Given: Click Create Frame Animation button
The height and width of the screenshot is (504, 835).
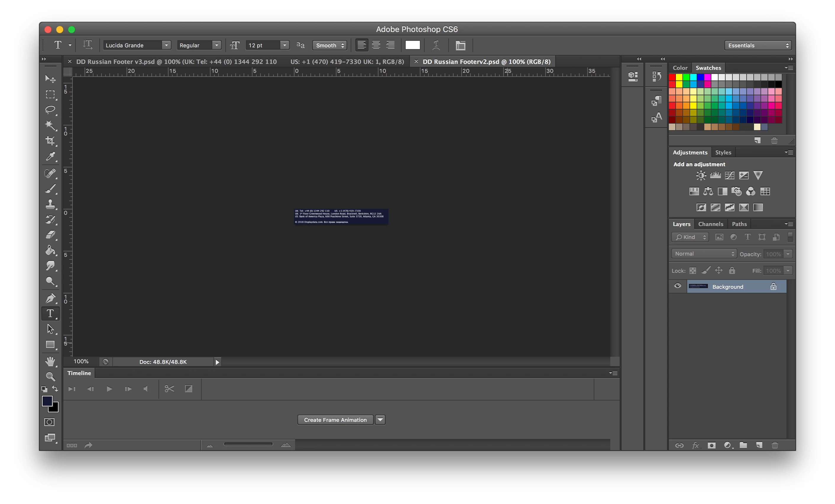Looking at the screenshot, I should 335,420.
